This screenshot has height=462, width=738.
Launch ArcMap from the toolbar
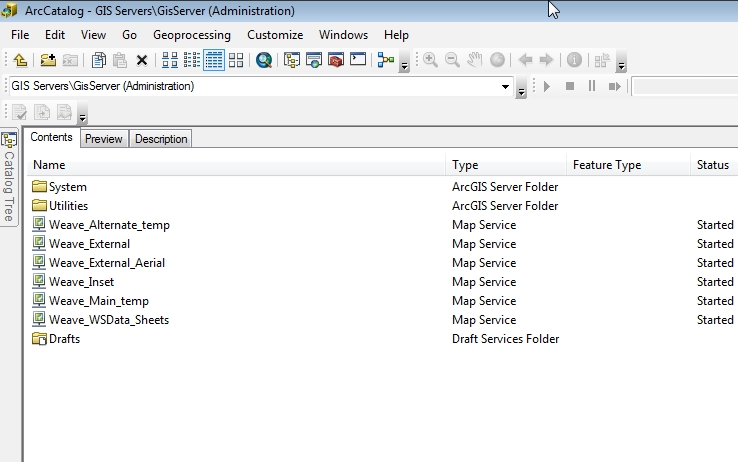pyautogui.click(x=314, y=60)
